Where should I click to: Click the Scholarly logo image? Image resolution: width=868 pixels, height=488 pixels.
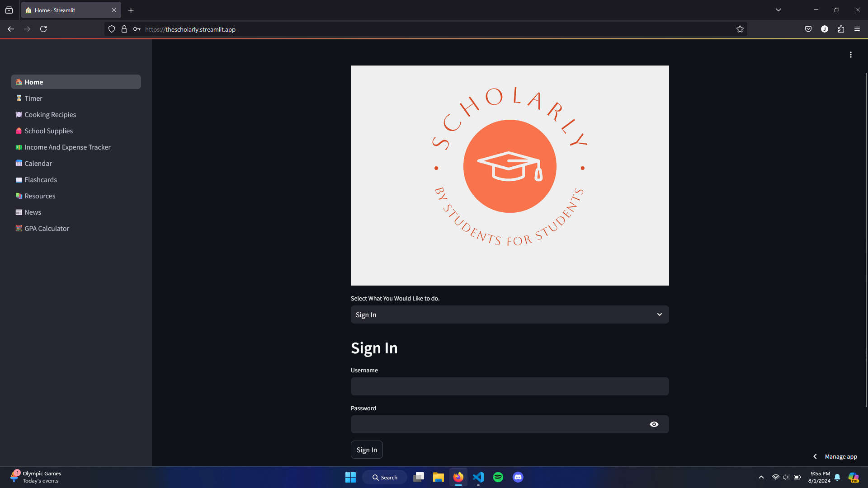[509, 175]
